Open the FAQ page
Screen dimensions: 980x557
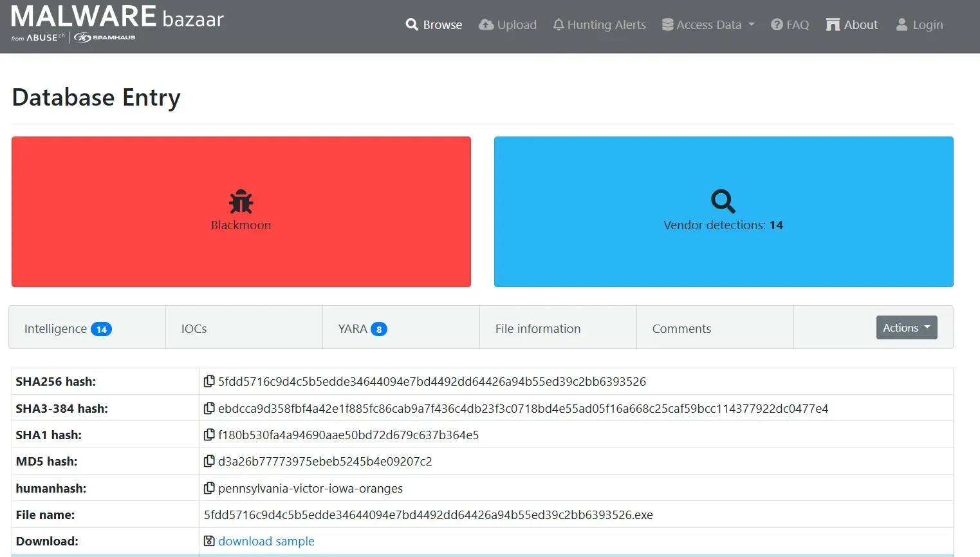pyautogui.click(x=790, y=24)
